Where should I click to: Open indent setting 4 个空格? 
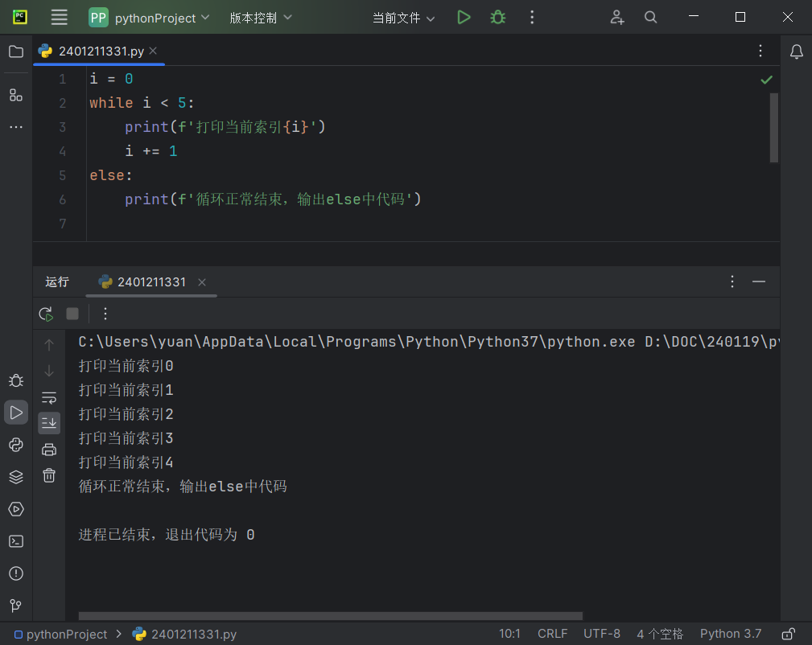pyautogui.click(x=660, y=634)
